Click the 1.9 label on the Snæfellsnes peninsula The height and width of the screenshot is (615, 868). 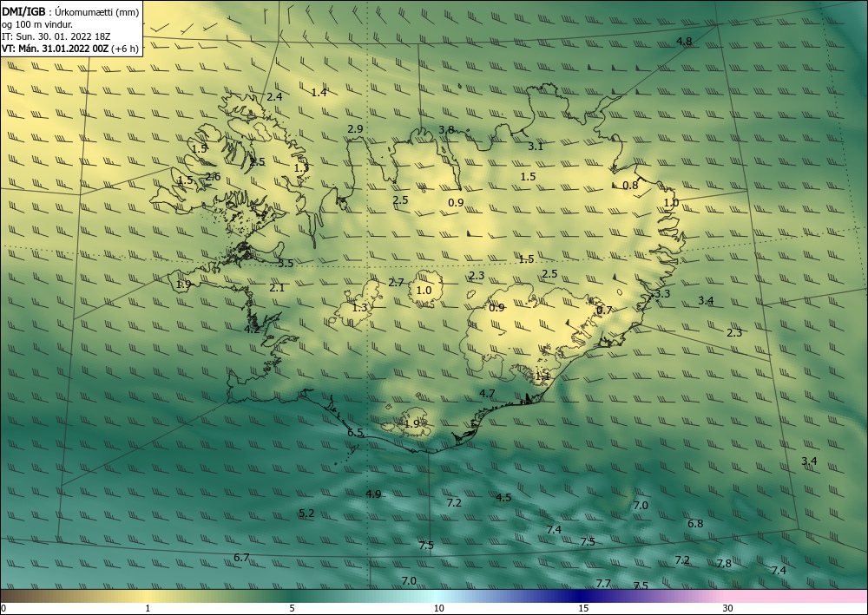click(x=183, y=285)
